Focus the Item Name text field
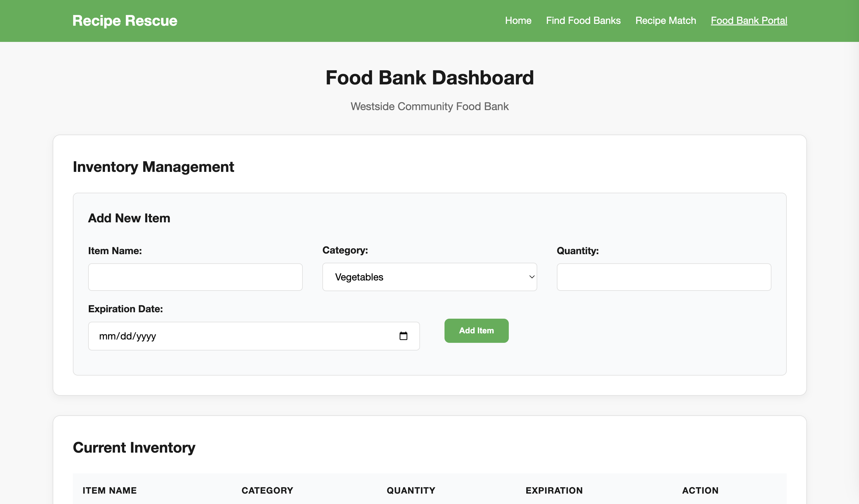 click(195, 277)
